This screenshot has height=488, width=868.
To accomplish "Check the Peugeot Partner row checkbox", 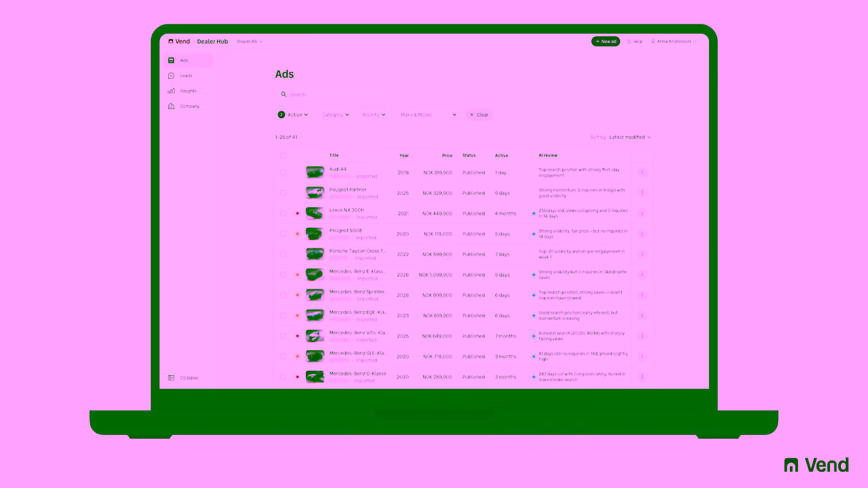I will 283,193.
